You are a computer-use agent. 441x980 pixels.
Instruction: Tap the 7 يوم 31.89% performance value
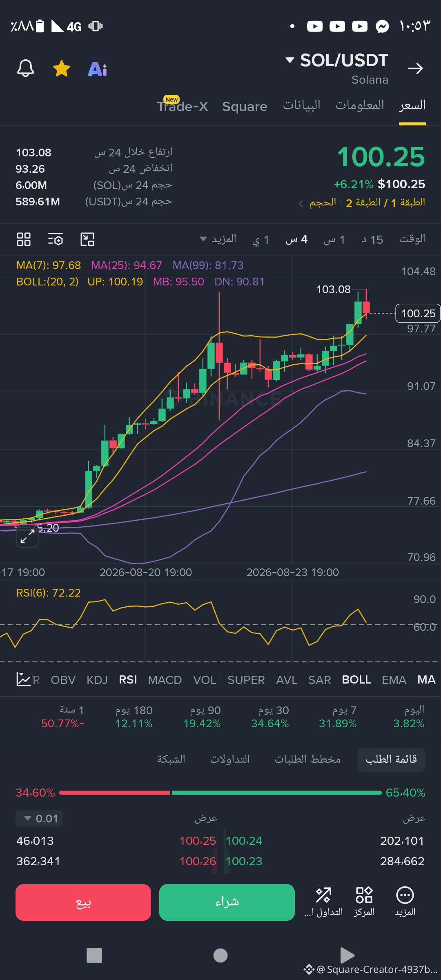pyautogui.click(x=338, y=724)
